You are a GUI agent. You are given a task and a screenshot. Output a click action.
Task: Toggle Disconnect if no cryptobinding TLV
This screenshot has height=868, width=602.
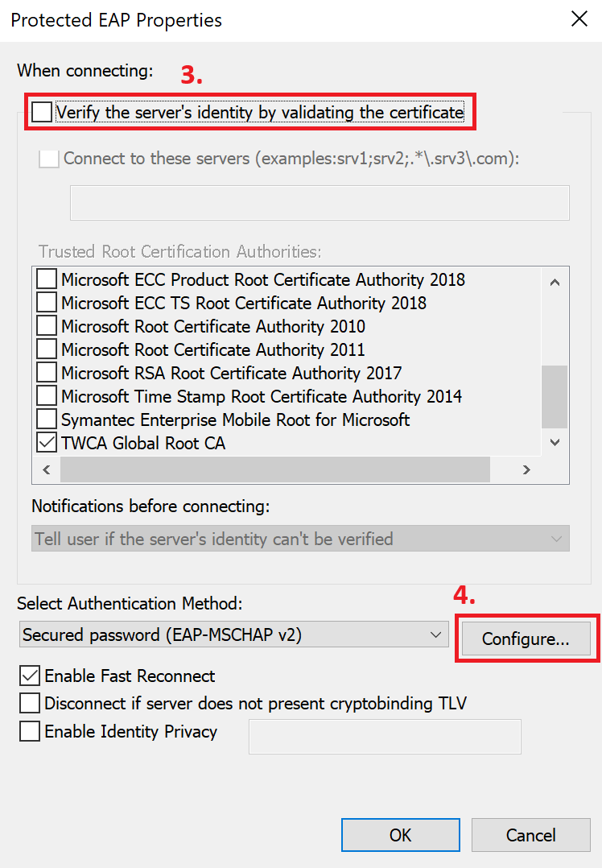click(x=30, y=703)
